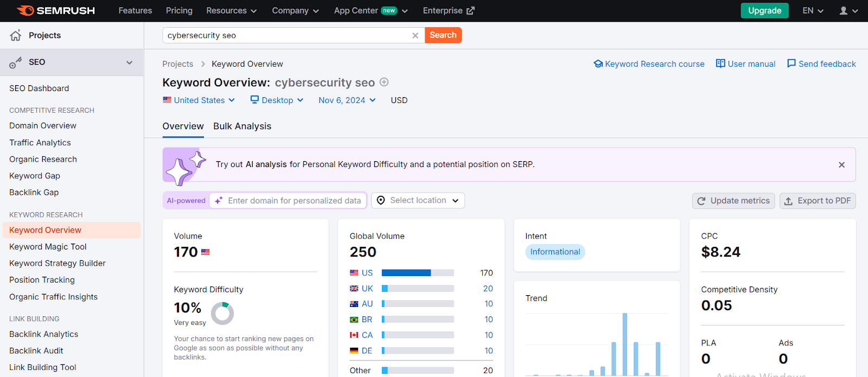The image size is (868, 377).
Task: Click the AI analysis link in banner
Action: [266, 164]
